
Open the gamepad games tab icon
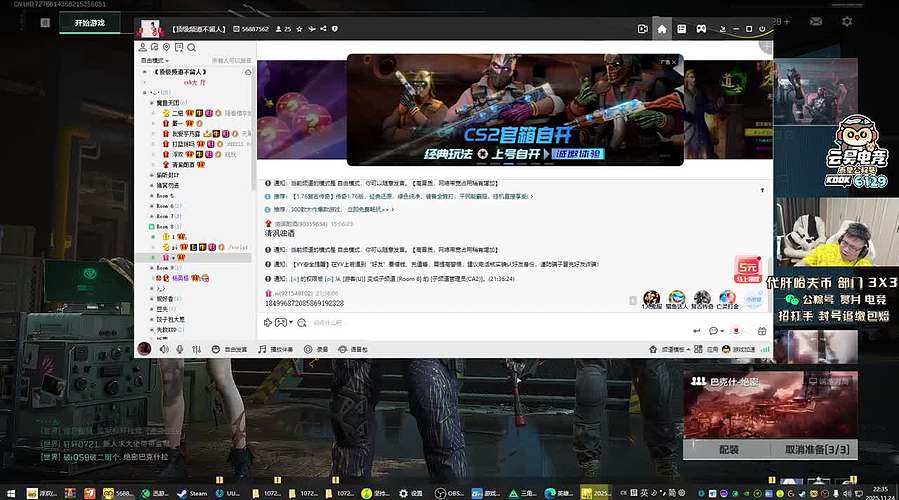(701, 29)
